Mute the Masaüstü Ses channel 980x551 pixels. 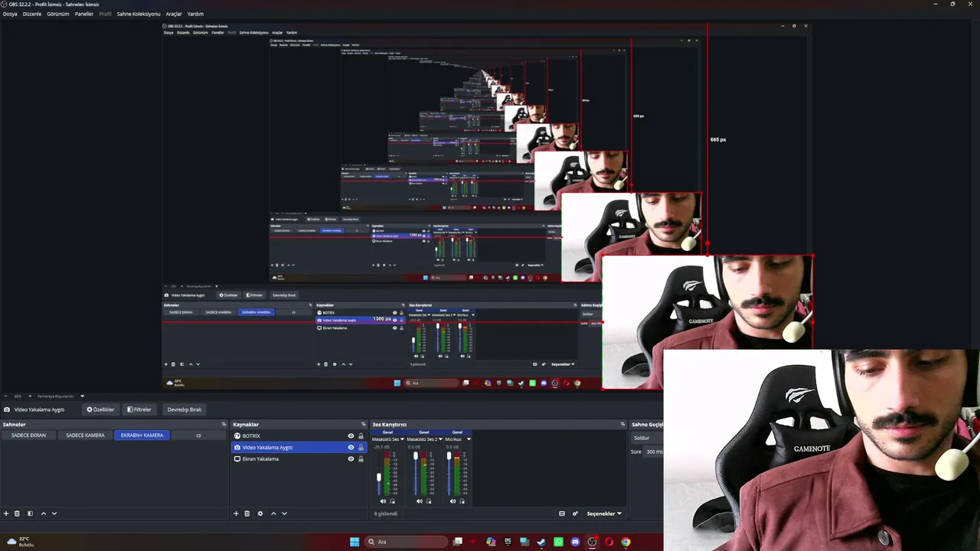(x=384, y=501)
